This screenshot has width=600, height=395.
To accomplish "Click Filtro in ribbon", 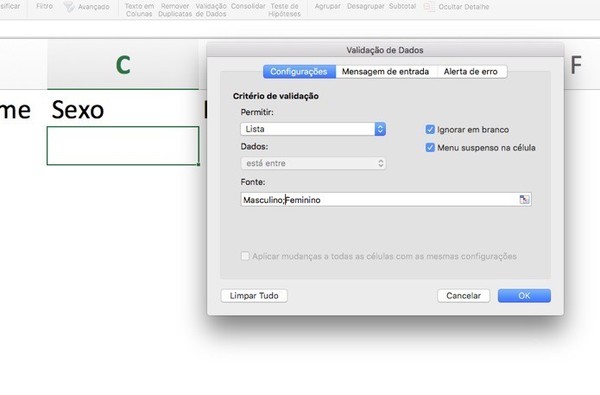I will pyautogui.click(x=44, y=7).
